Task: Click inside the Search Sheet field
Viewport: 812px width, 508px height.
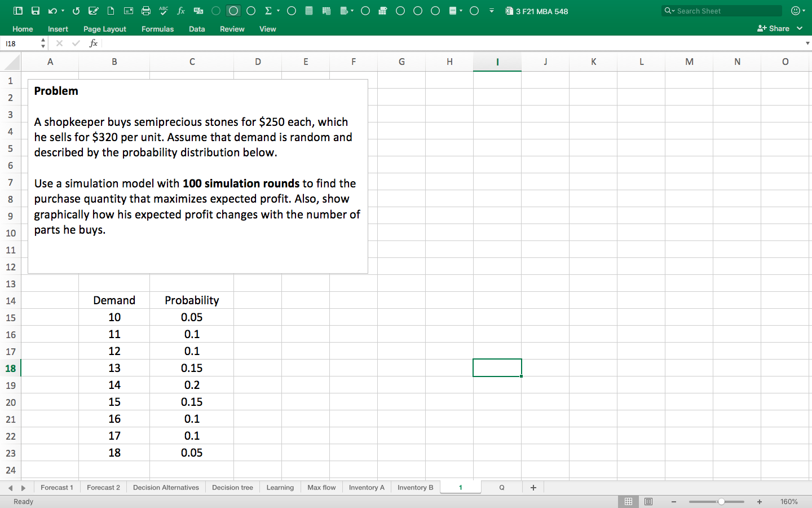Action: coord(721,11)
